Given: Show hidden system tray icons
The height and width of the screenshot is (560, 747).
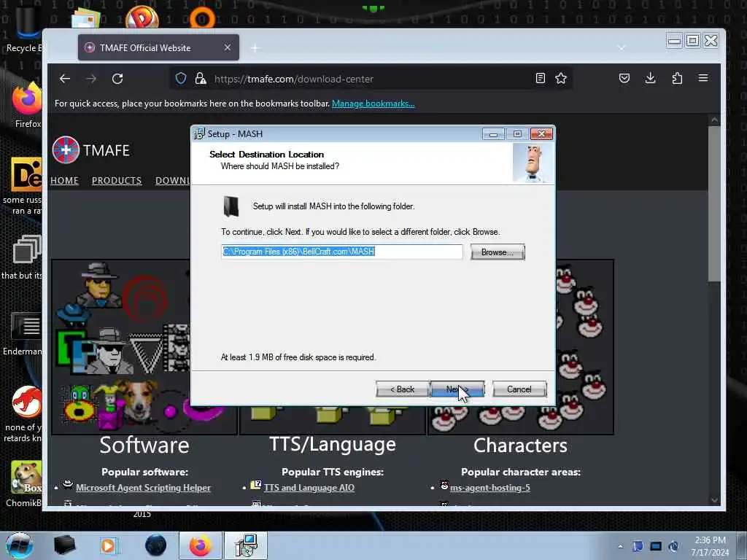Looking at the screenshot, I should tap(620, 546).
